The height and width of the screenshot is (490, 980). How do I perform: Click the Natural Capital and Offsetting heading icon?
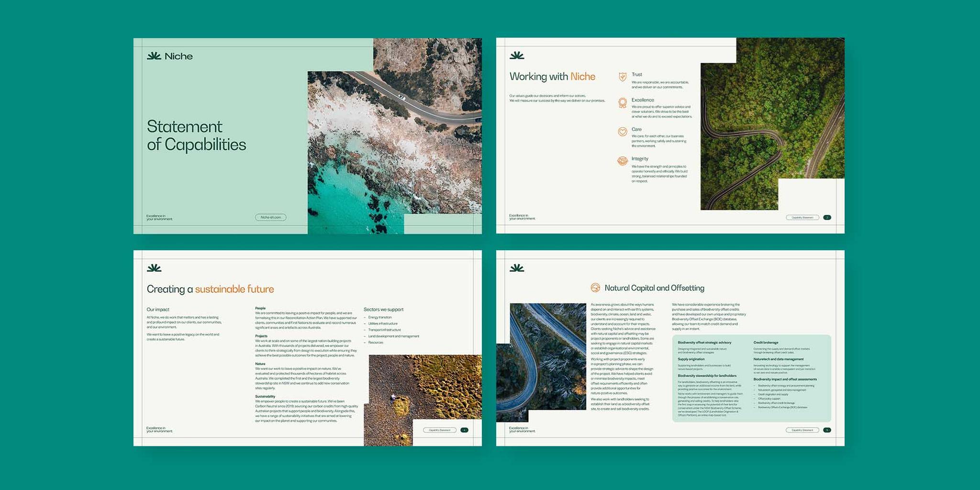(595, 288)
